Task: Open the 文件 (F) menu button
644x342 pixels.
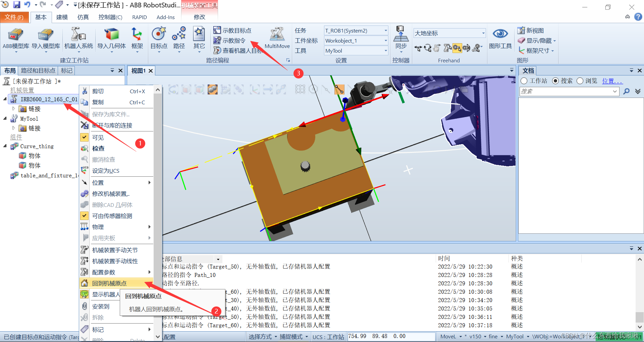Action: 14,17
